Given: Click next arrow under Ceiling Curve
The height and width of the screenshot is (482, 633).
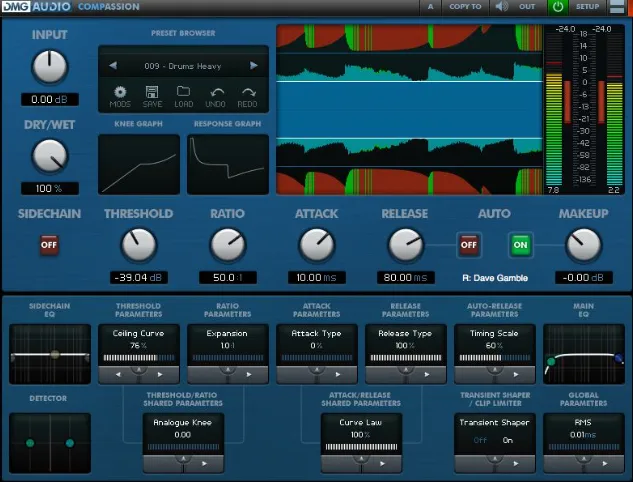Looking at the screenshot, I should (160, 375).
